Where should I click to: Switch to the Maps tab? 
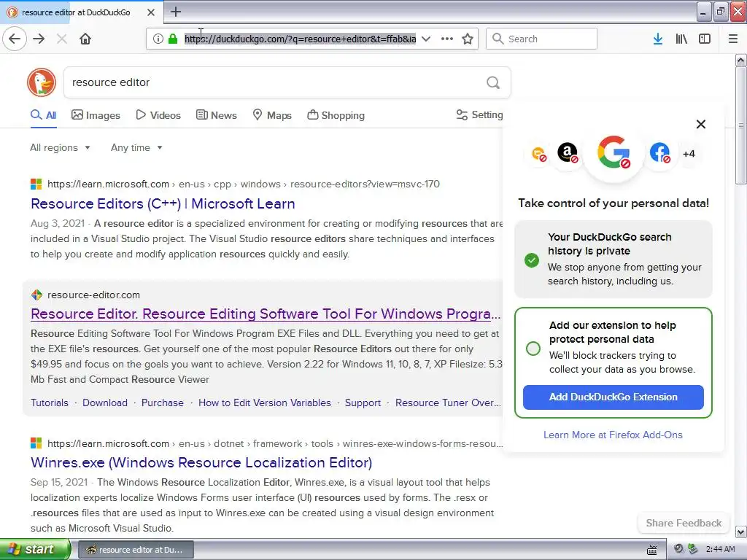[x=272, y=115]
